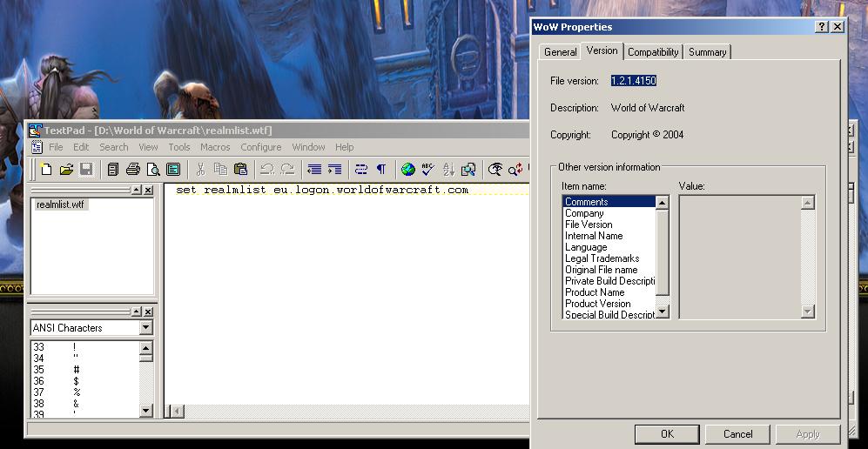Image resolution: width=868 pixels, height=449 pixels.
Task: Toggle visible paragraph marks icon
Action: [x=381, y=169]
